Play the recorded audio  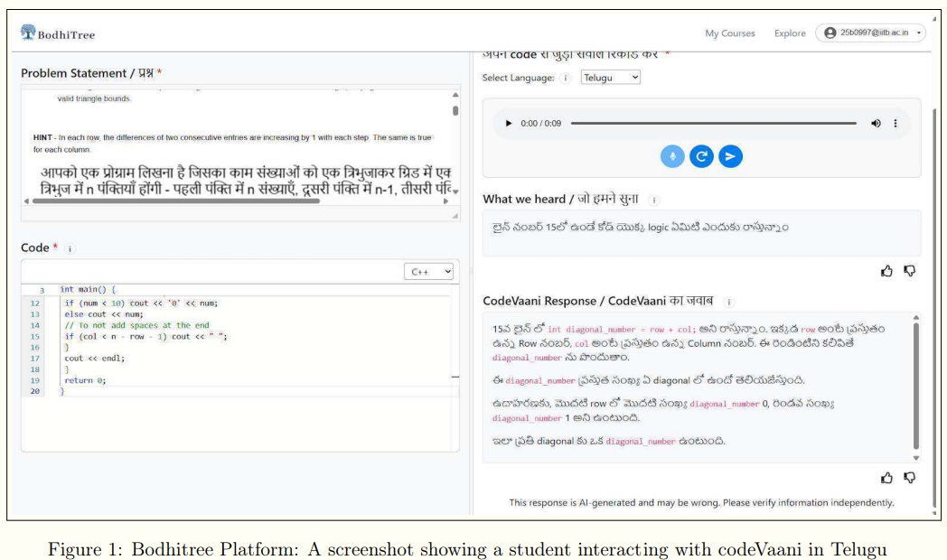point(508,123)
